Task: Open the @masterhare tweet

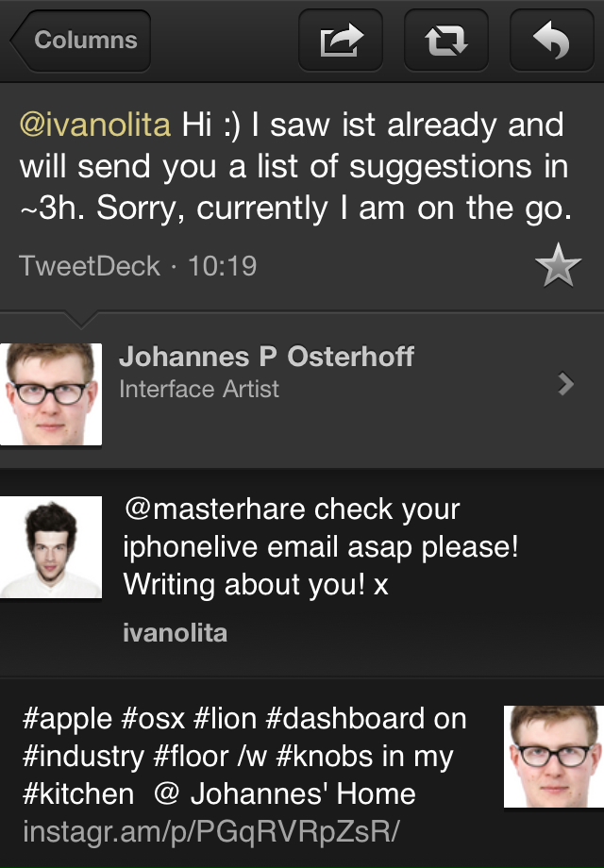Action: click(321, 547)
